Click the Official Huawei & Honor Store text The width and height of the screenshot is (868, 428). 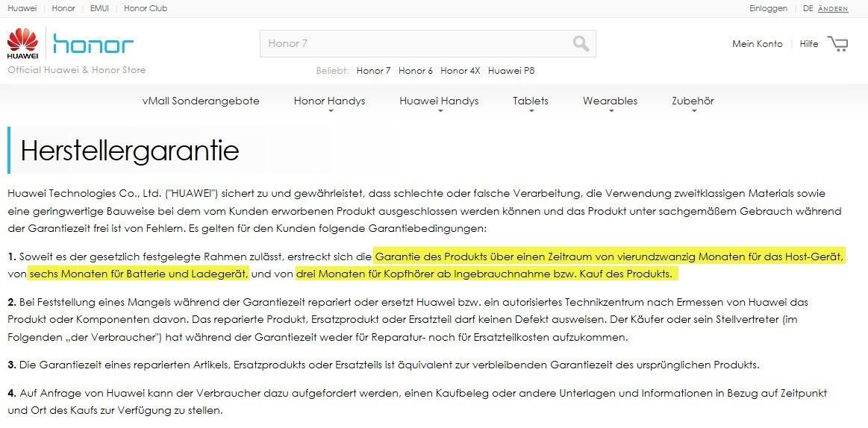click(76, 69)
